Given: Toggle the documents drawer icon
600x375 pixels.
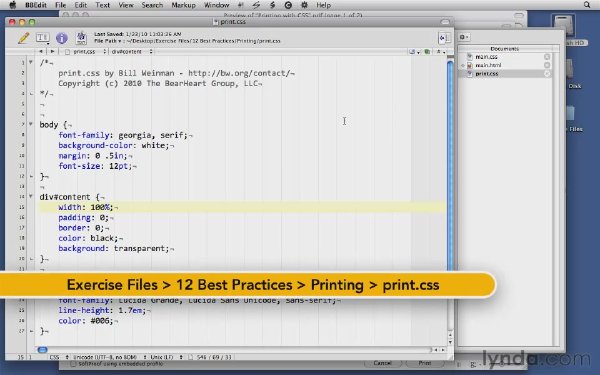Looking at the screenshot, I should point(444,38).
